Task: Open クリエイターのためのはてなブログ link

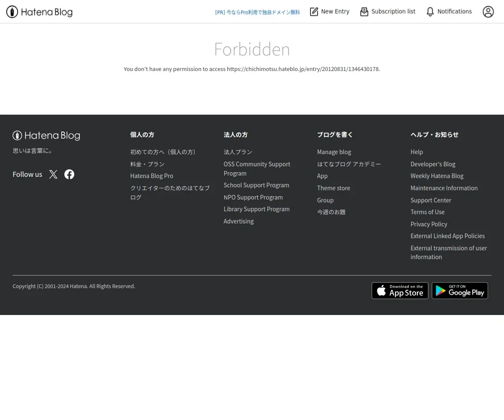Action: click(170, 192)
